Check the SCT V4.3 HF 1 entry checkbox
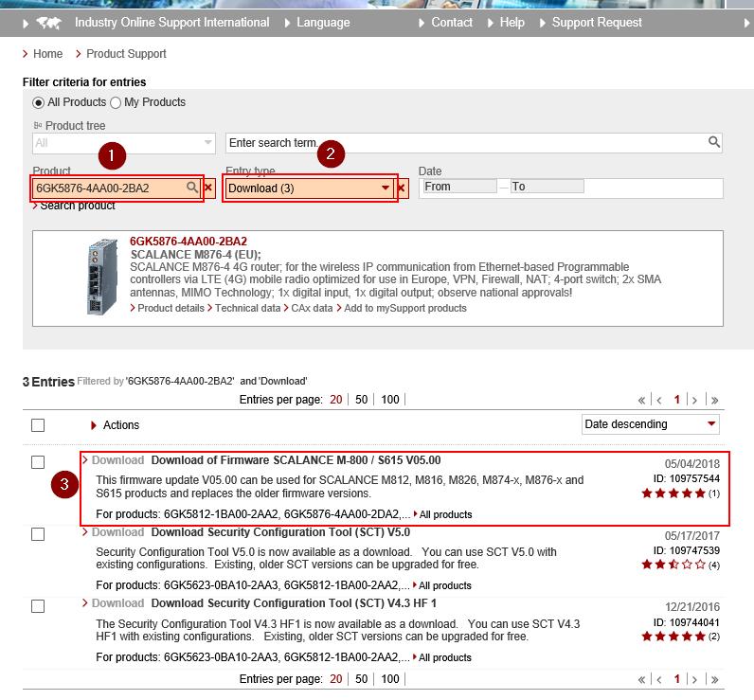This screenshot has width=754, height=700. (38, 606)
